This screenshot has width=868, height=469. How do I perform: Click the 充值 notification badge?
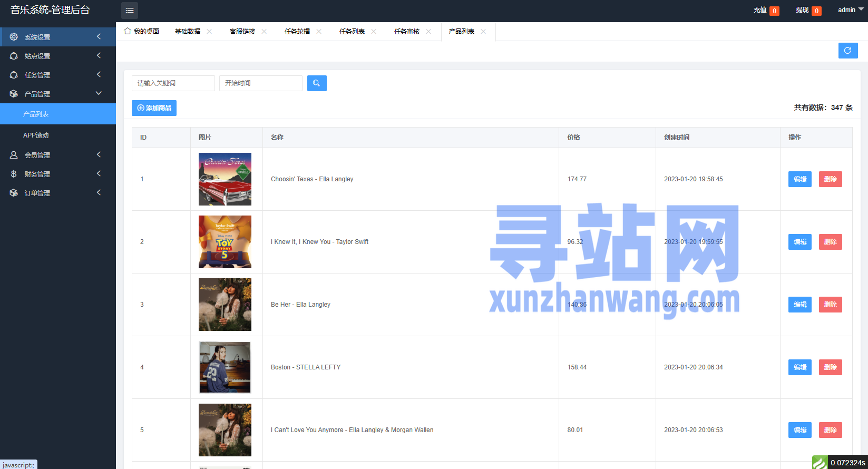point(774,11)
